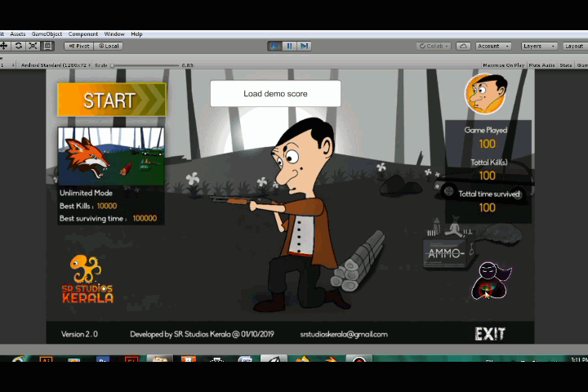The image size is (588, 392).
Task: Click the Best Kills value 10000
Action: (x=107, y=206)
